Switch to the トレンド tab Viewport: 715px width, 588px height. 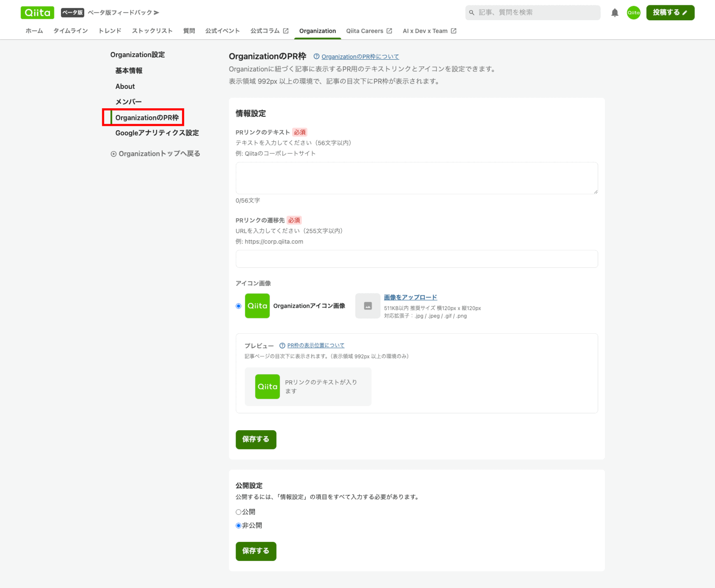[x=110, y=31]
